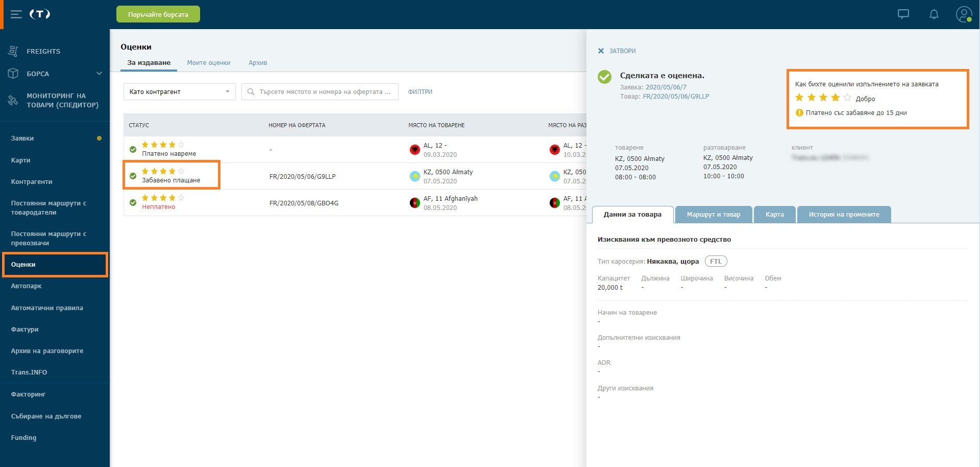This screenshot has width=980, height=467.
Task: Click the Борса cube icon
Action: [14, 74]
